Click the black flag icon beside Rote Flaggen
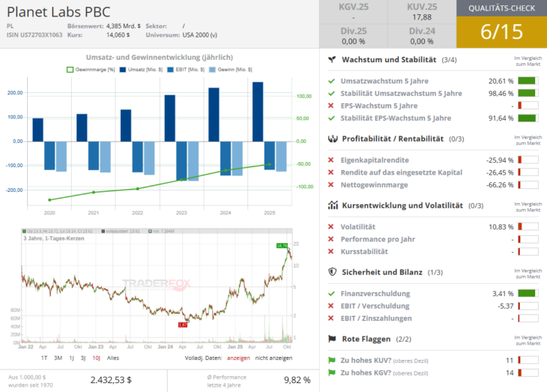The image size is (547, 392). point(332,339)
